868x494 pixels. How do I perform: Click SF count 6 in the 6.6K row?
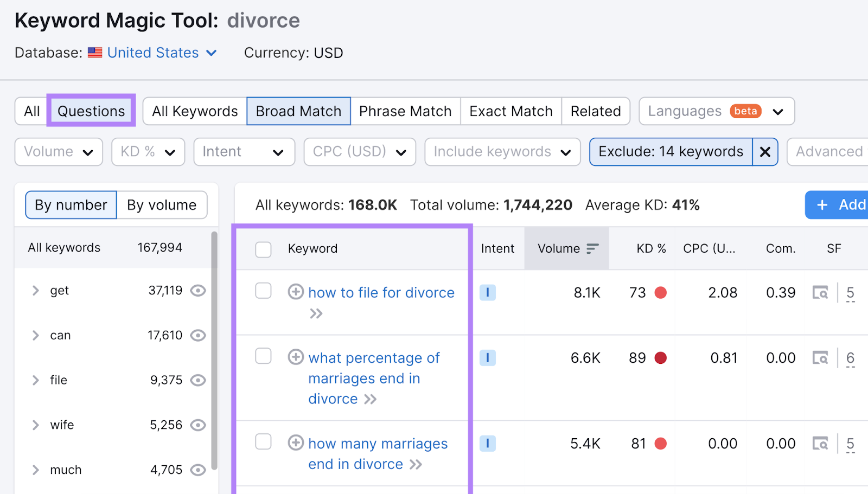click(850, 358)
